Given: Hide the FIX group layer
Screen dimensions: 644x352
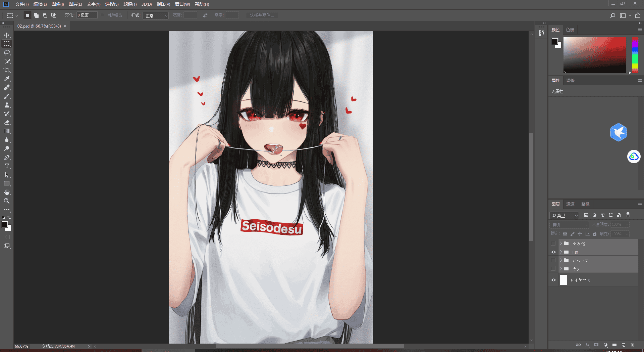Looking at the screenshot, I should coord(553,252).
